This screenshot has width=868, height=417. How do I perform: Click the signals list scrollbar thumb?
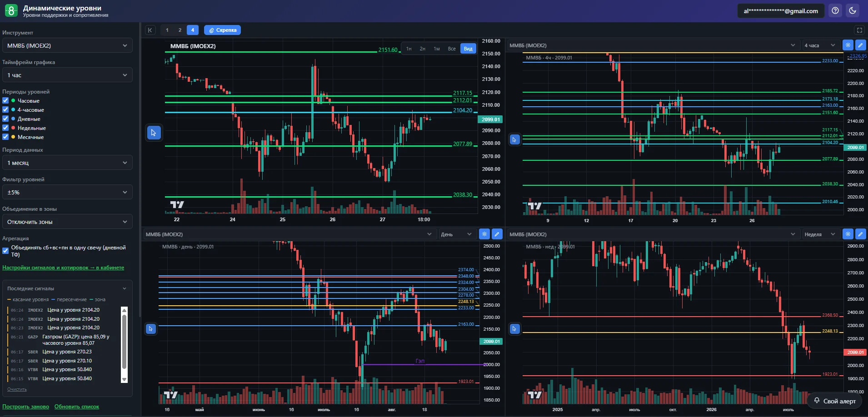[x=124, y=342]
